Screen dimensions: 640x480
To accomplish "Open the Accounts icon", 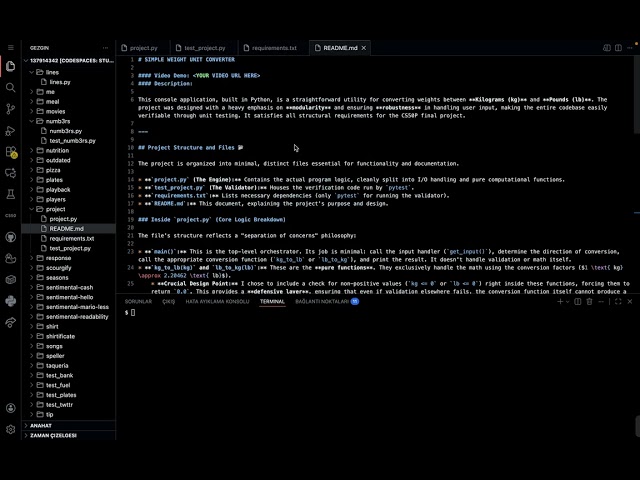I will tap(11, 408).
